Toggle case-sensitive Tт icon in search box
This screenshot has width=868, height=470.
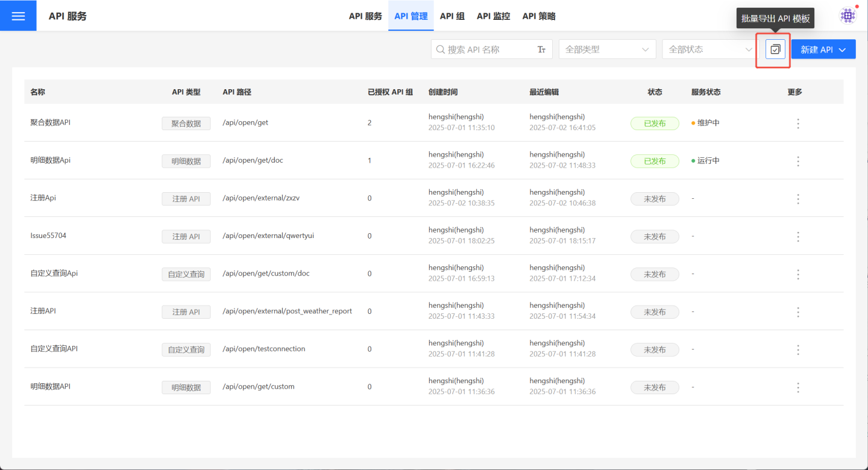pos(541,49)
